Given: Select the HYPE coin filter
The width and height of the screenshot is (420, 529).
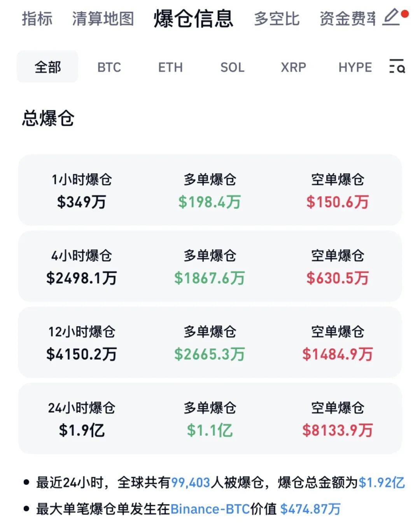Looking at the screenshot, I should point(355,67).
